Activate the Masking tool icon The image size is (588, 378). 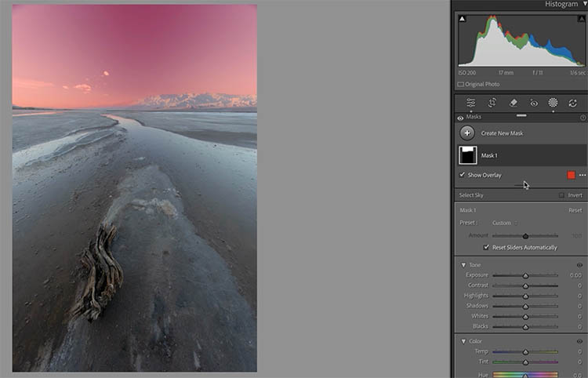point(553,103)
